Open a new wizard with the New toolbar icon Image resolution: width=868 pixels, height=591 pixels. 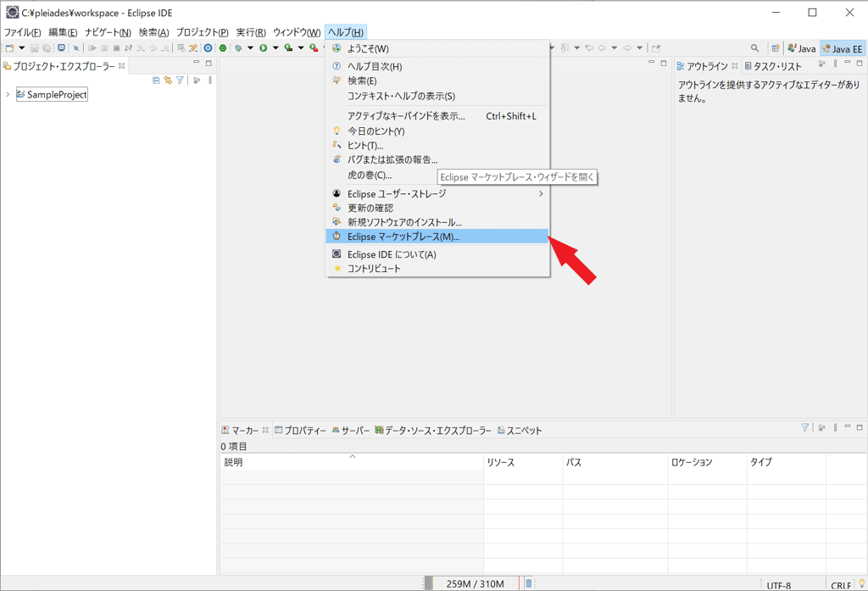(x=9, y=48)
